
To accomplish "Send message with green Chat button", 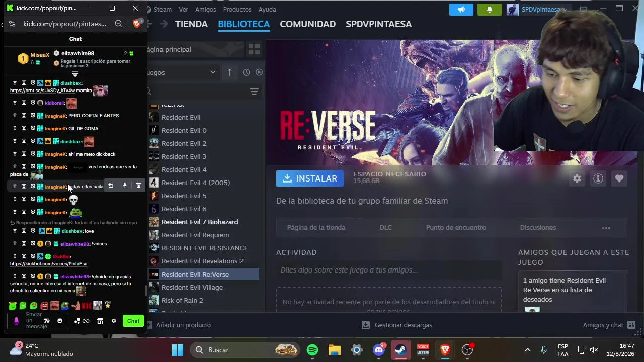I will [x=133, y=321].
